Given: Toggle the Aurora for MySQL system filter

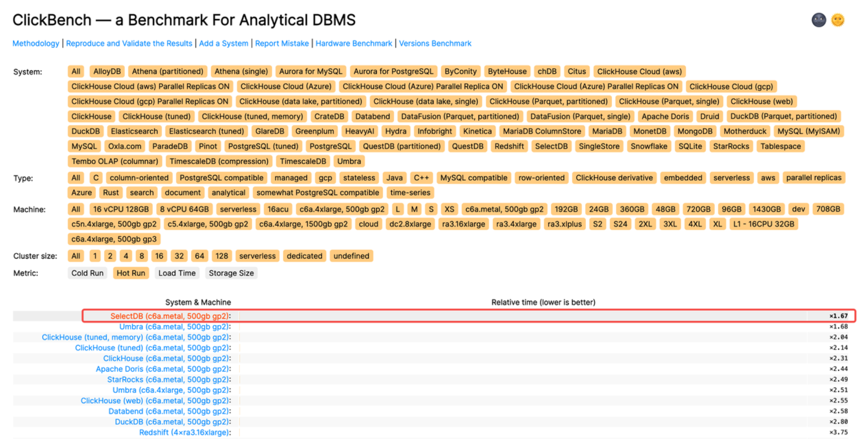Looking at the screenshot, I should click(x=311, y=71).
